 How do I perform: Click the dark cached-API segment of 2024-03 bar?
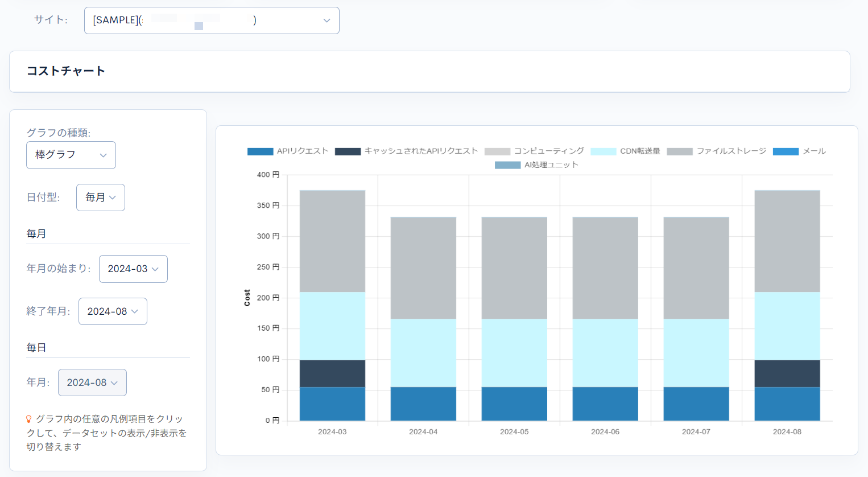point(332,373)
